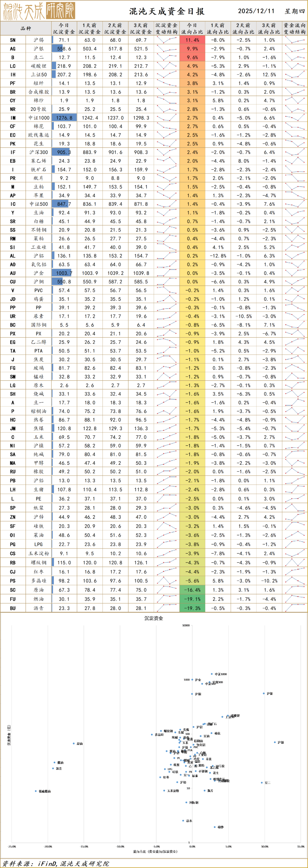This screenshot has height=868, width=308.
Task: Click the 沪锡 data point in scatter chart
Action: pos(275,742)
